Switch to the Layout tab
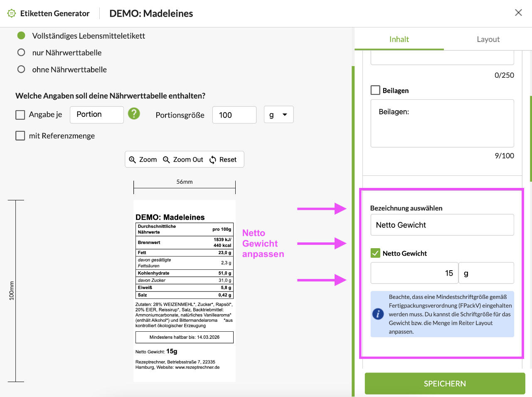The image size is (532, 397). tap(488, 39)
